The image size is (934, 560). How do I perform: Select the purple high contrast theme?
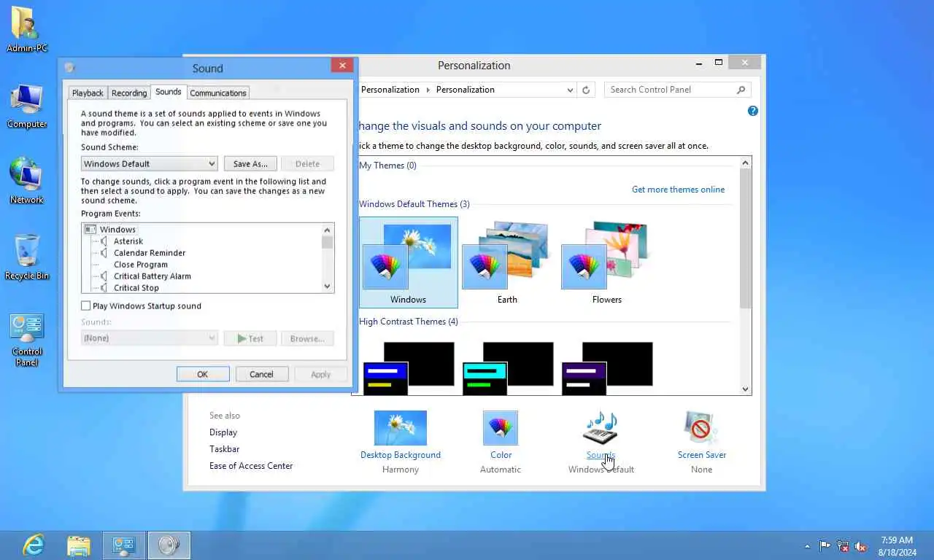coord(607,367)
